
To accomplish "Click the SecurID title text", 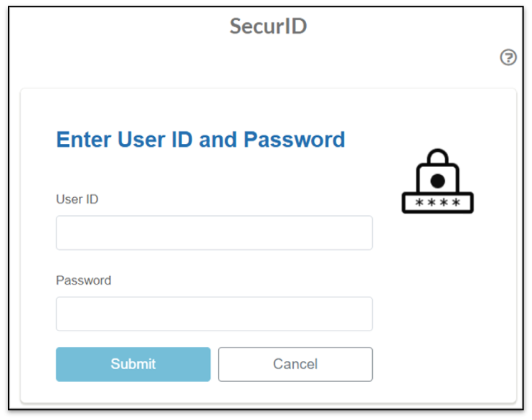I will [268, 27].
